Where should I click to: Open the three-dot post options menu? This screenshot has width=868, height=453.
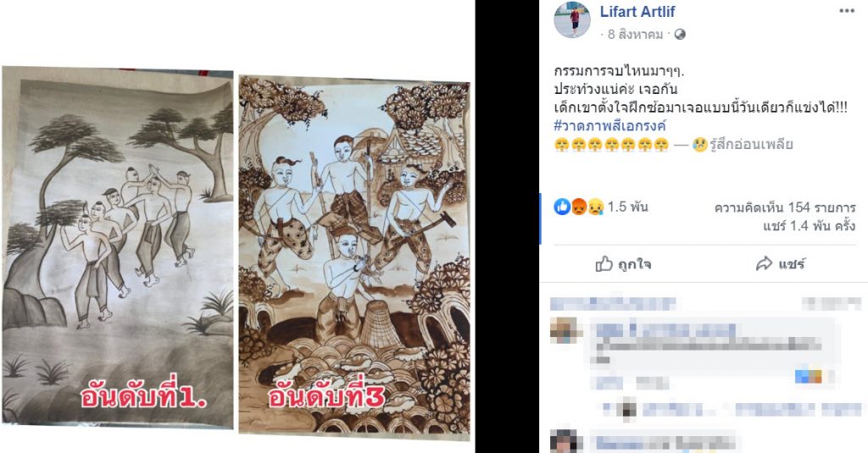point(847,11)
